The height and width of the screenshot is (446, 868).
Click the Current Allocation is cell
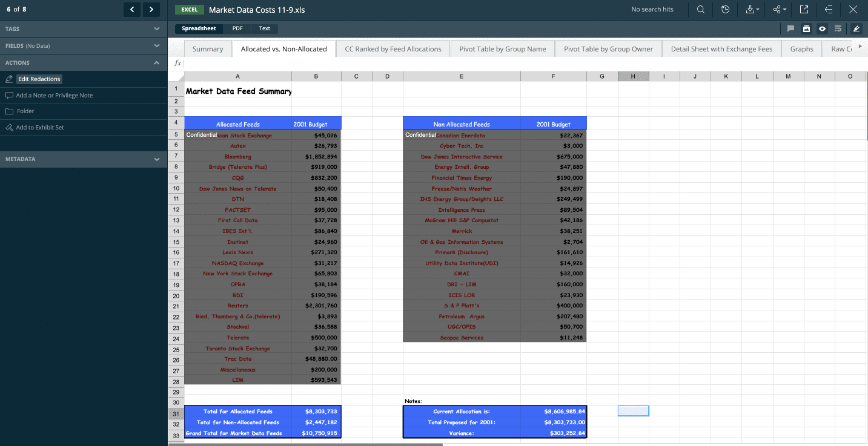point(462,412)
